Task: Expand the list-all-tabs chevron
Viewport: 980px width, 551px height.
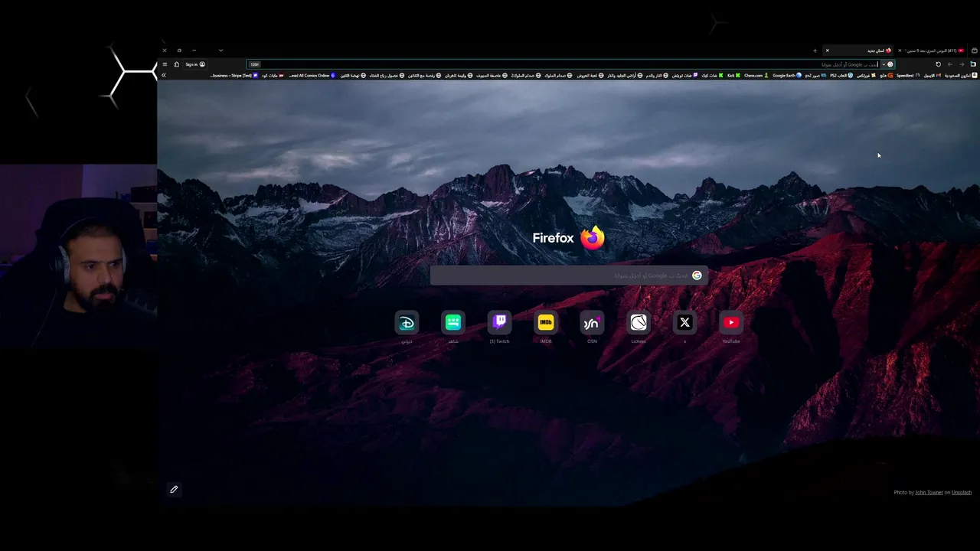Action: pyautogui.click(x=220, y=51)
